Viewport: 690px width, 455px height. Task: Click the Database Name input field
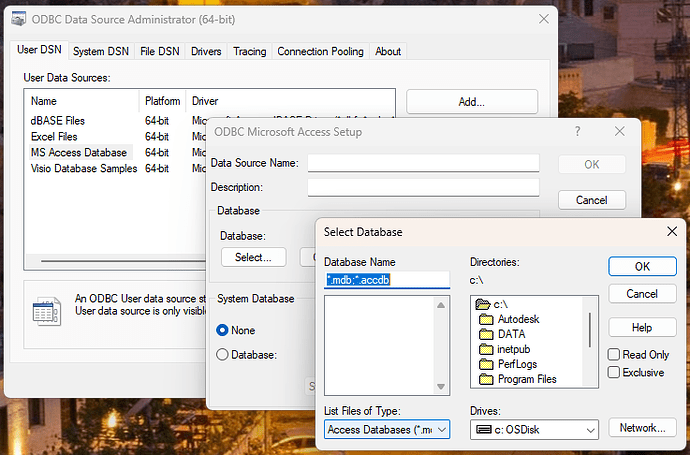click(x=387, y=280)
